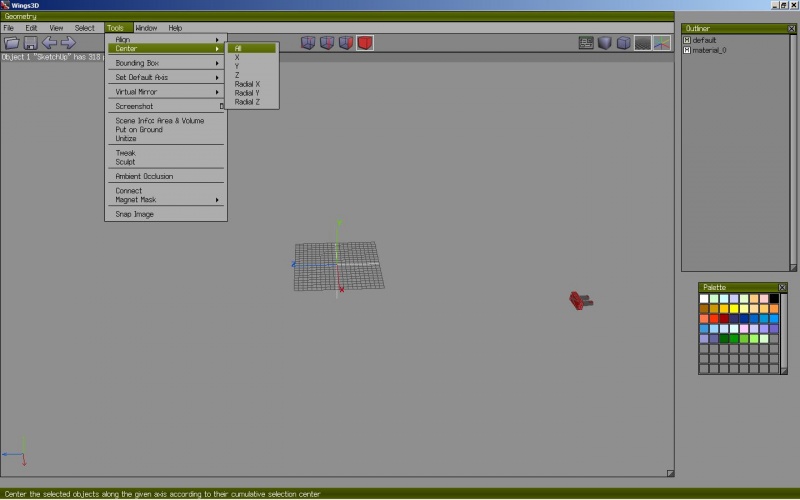Click the Open file folder icon
The height and width of the screenshot is (500, 800).
pos(12,43)
